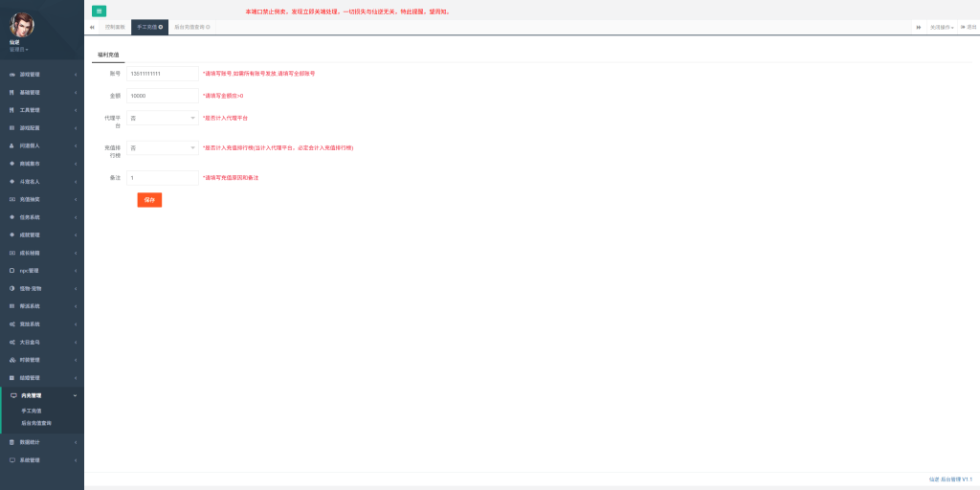Switch to the 控制面板 tab

(115, 27)
